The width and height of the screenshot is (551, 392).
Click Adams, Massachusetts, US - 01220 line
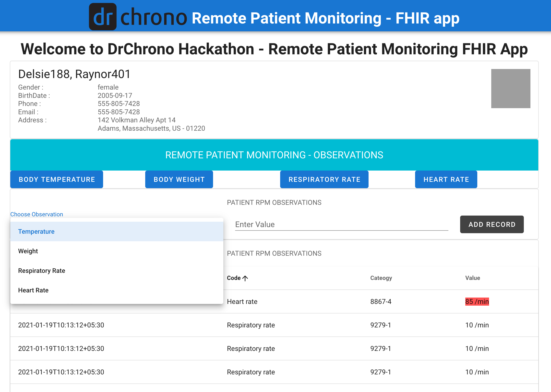(151, 128)
